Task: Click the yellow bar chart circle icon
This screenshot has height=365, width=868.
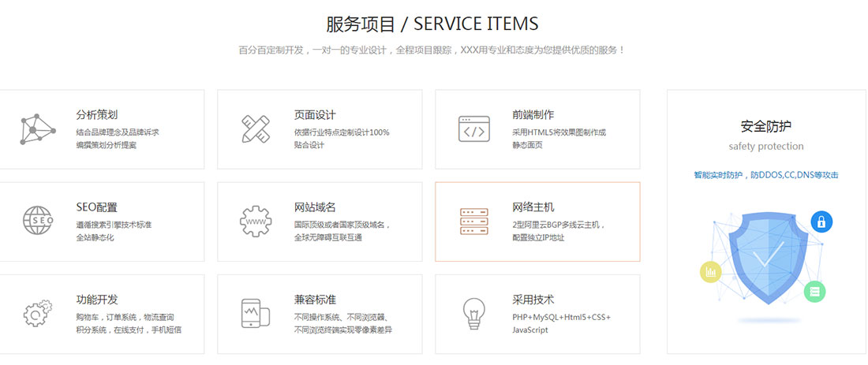Action: click(710, 273)
